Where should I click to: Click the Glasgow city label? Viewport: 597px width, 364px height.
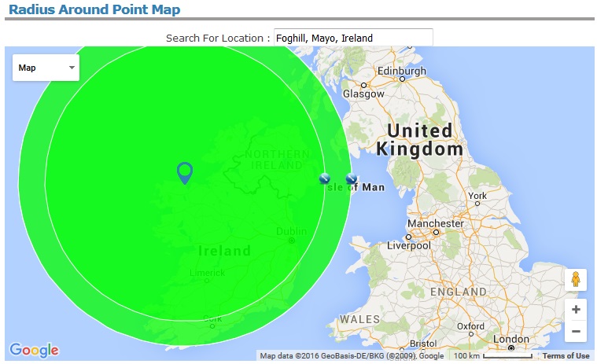tap(363, 94)
